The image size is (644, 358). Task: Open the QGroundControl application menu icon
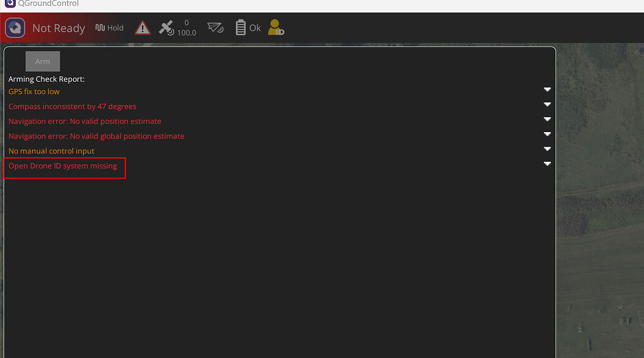pyautogui.click(x=15, y=28)
